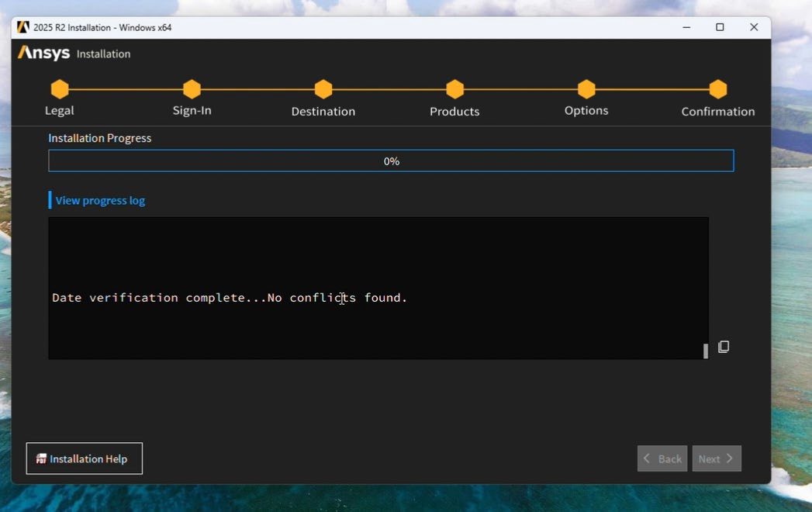This screenshot has width=812, height=512.
Task: Click the progress log scrollbar thumb
Action: (706, 351)
